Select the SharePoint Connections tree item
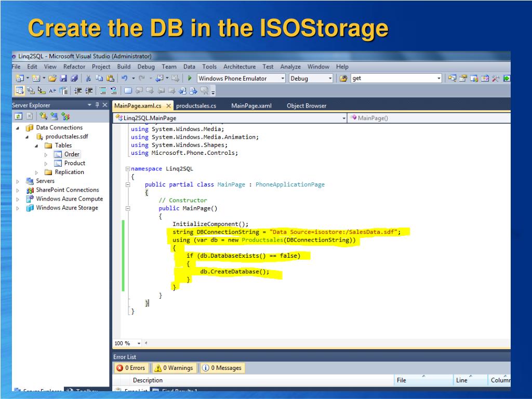The image size is (532, 399). tap(67, 190)
